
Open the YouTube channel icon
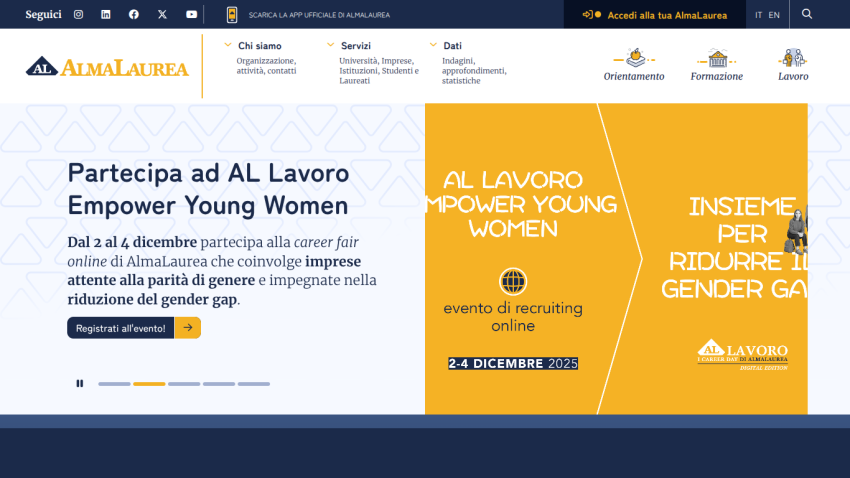[x=191, y=15]
